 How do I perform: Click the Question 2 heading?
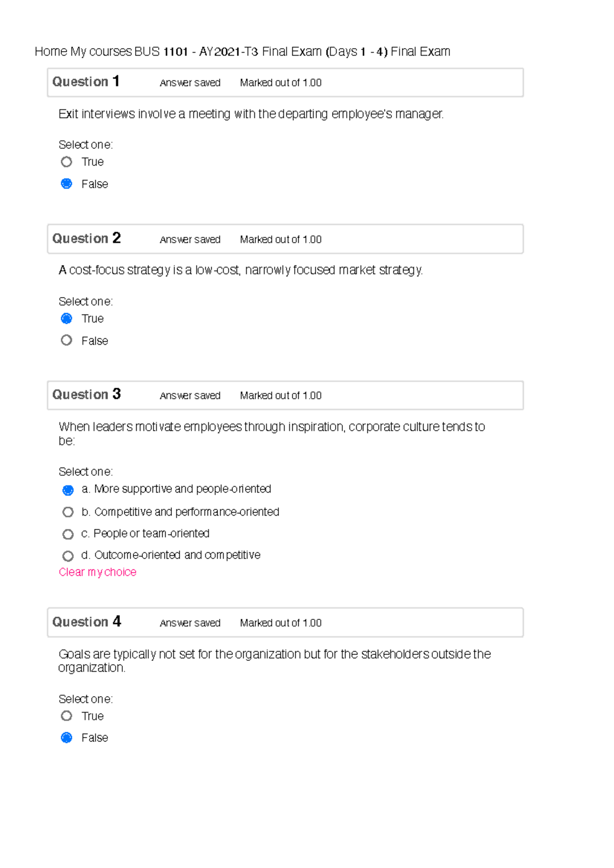click(x=86, y=238)
